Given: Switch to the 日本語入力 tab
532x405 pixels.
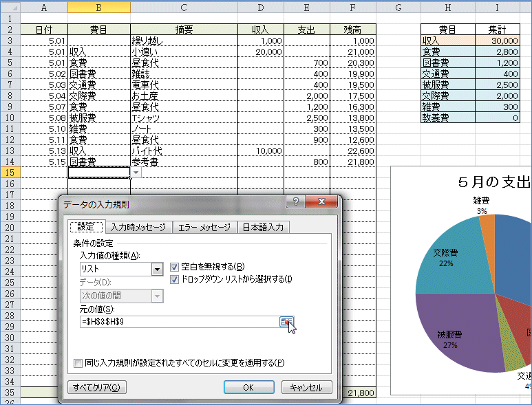Looking at the screenshot, I should click(263, 227).
